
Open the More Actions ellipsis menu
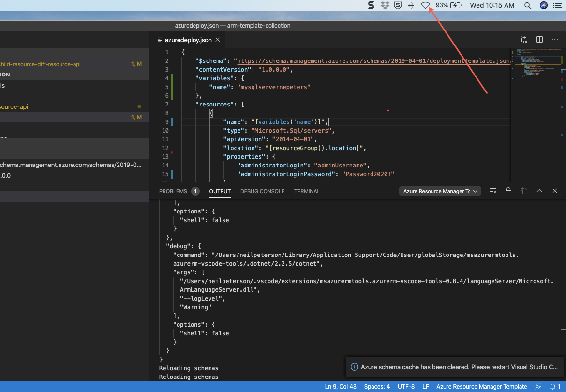pyautogui.click(x=554, y=39)
